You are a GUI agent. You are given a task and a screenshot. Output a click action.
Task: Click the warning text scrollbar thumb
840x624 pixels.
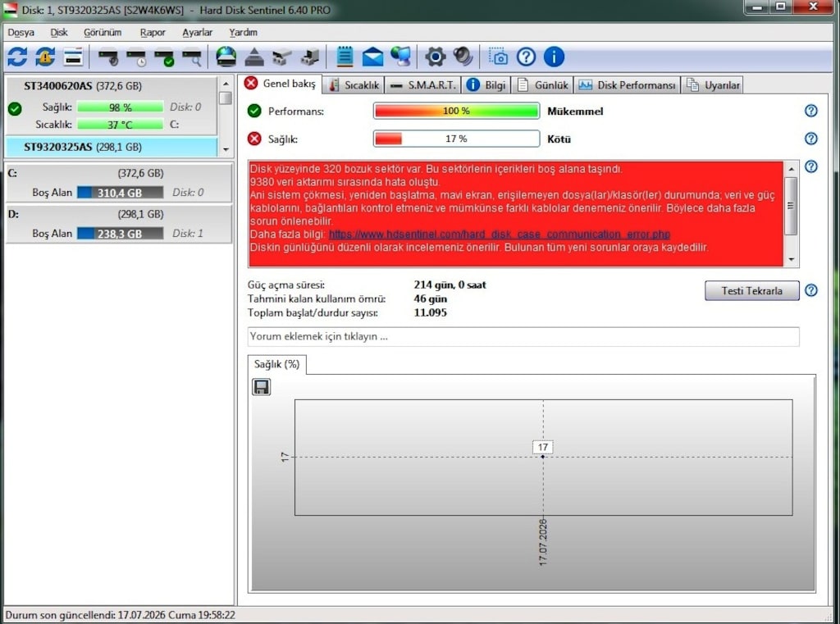(792, 206)
